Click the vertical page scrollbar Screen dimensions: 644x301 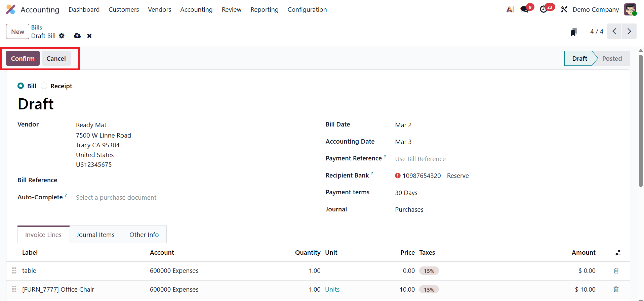pyautogui.click(x=641, y=121)
